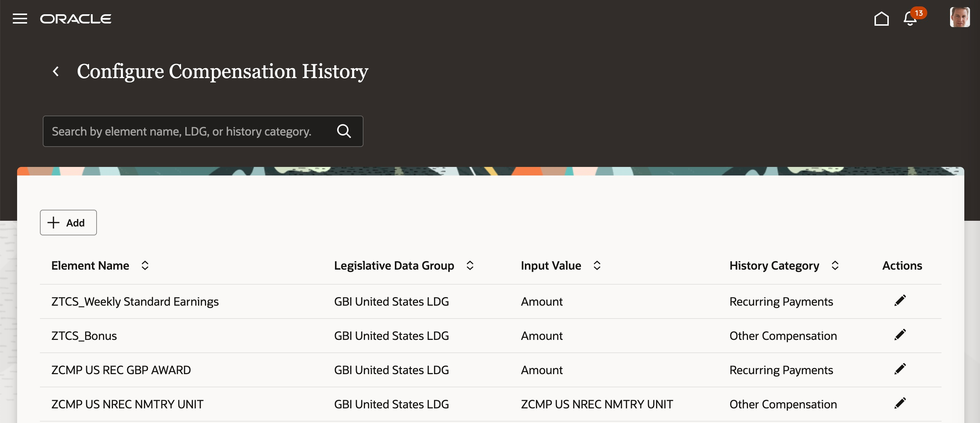Screen dimensions: 980x423
Task: Edit the ZCMP US REC GBP AWARD row
Action: tap(900, 369)
